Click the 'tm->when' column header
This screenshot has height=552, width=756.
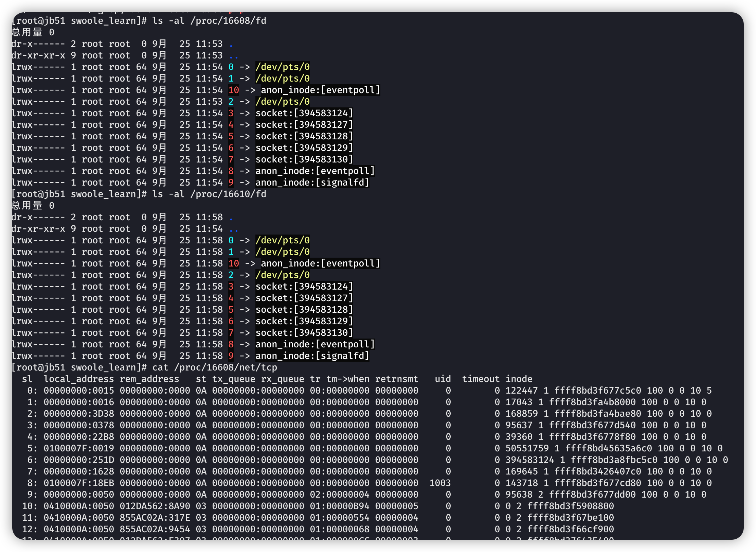point(348,379)
